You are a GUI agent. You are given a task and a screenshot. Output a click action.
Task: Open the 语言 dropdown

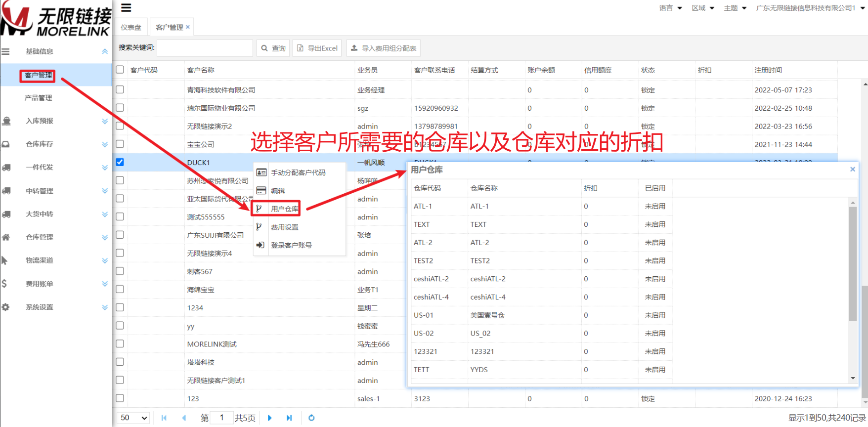pos(671,8)
